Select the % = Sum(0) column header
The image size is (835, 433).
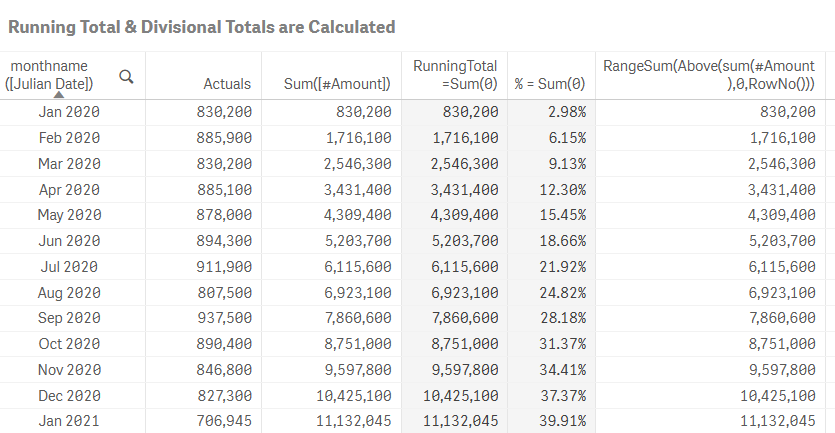[550, 84]
